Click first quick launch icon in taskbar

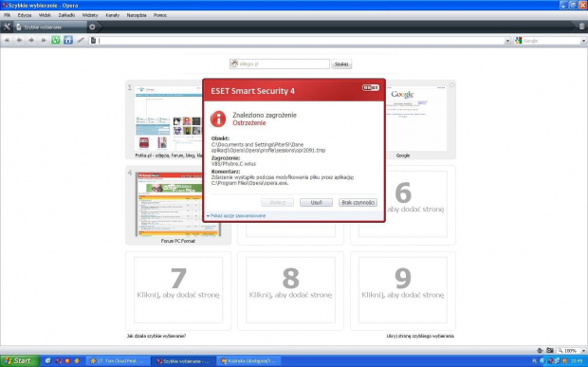point(48,361)
